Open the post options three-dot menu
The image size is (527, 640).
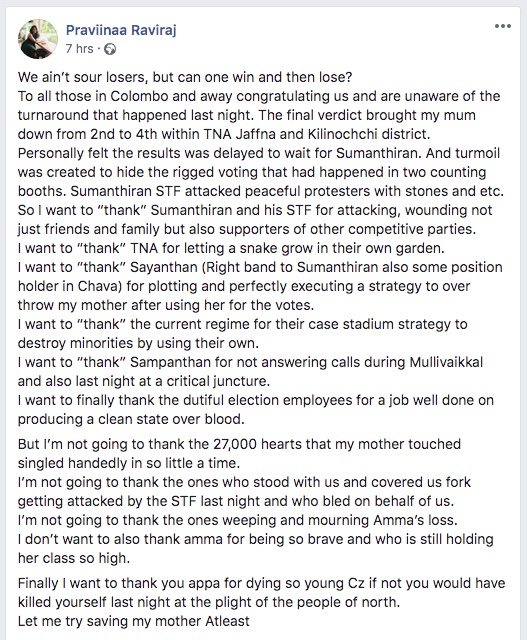503,26
